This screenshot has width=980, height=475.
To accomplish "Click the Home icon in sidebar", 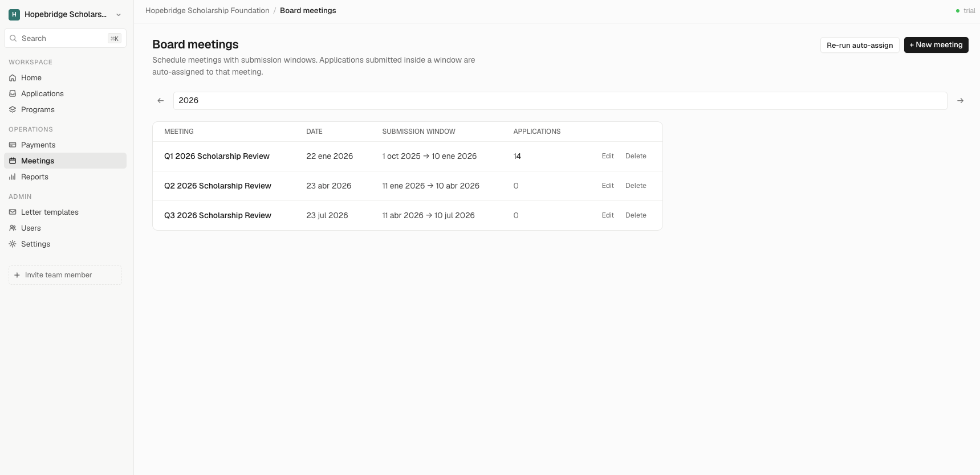I will click(x=13, y=77).
